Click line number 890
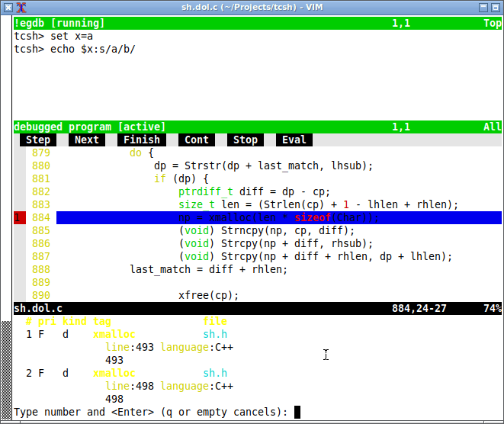This screenshot has width=504, height=424. pyautogui.click(x=41, y=295)
